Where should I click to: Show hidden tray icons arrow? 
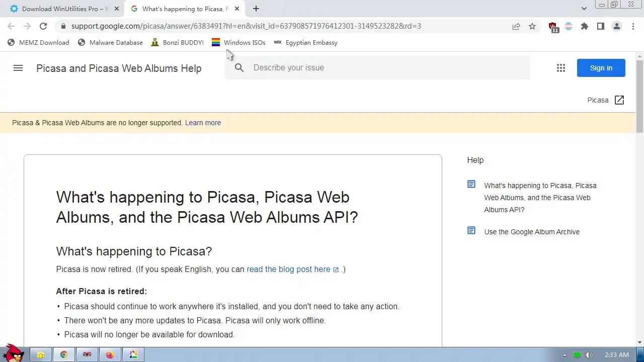pos(565,355)
